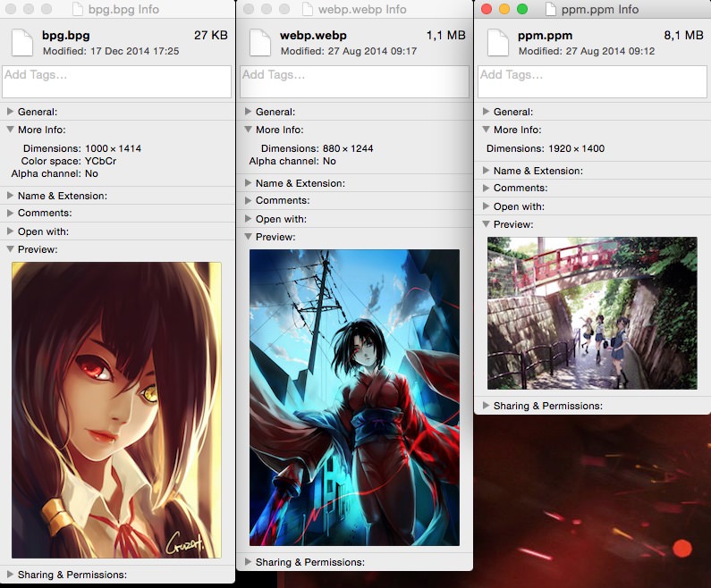Expand Comments section in bpg.bpg Info
711x588 pixels.
click(x=10, y=213)
